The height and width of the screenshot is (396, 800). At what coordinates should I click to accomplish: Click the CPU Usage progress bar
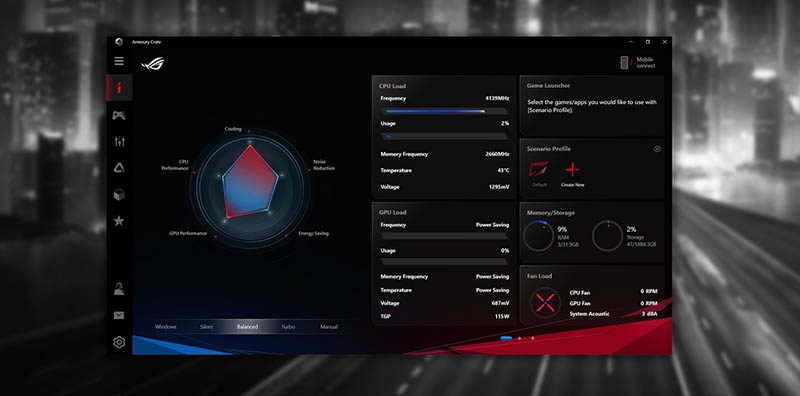point(445,136)
